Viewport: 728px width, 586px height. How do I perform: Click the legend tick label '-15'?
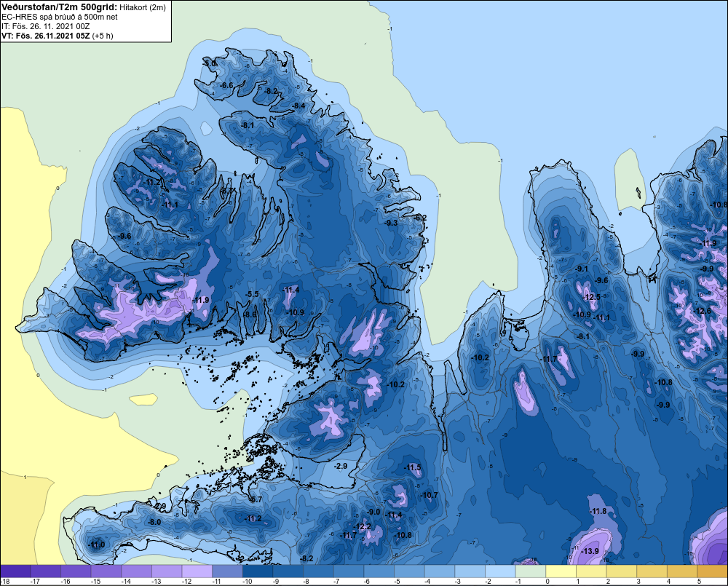(95, 582)
